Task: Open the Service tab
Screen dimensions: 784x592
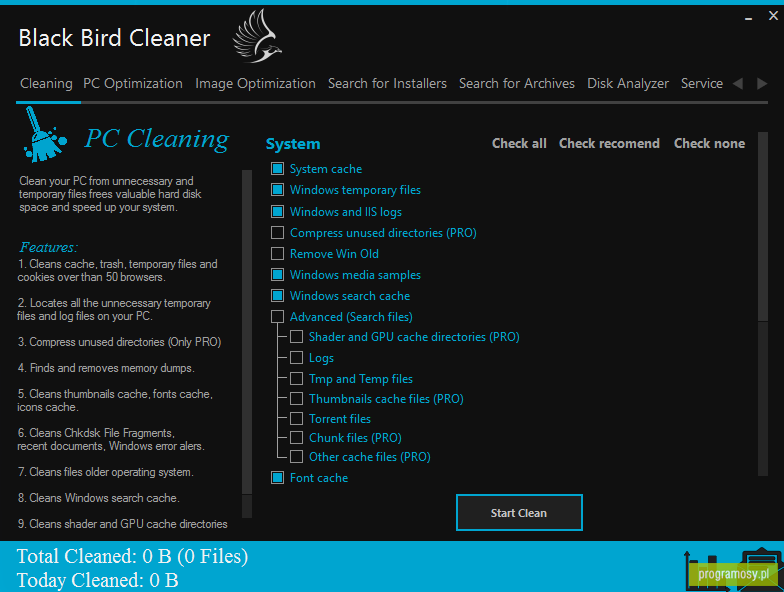Action: 702,84
